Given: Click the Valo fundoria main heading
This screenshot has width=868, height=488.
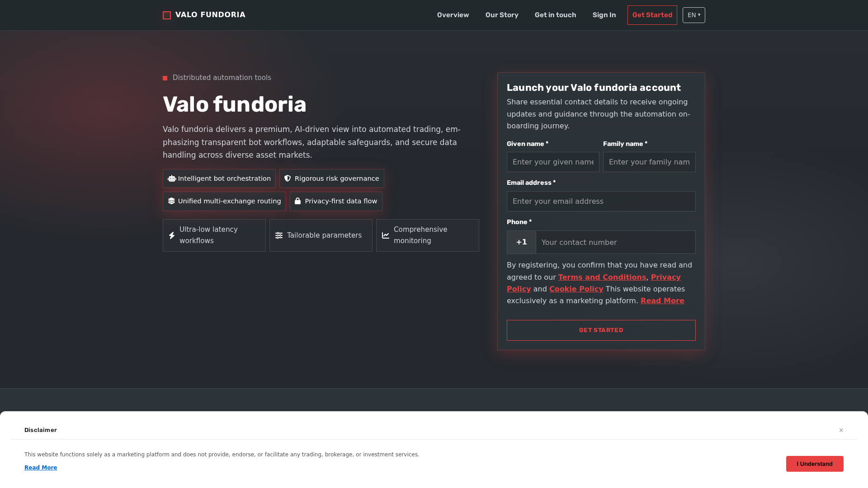Looking at the screenshot, I should click(x=235, y=104).
